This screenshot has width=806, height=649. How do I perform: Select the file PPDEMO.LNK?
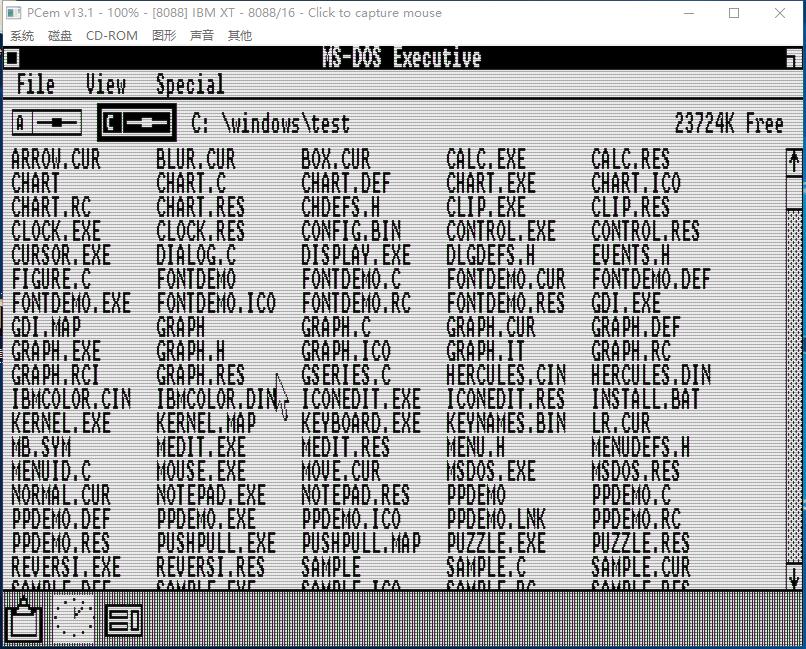pyautogui.click(x=496, y=519)
